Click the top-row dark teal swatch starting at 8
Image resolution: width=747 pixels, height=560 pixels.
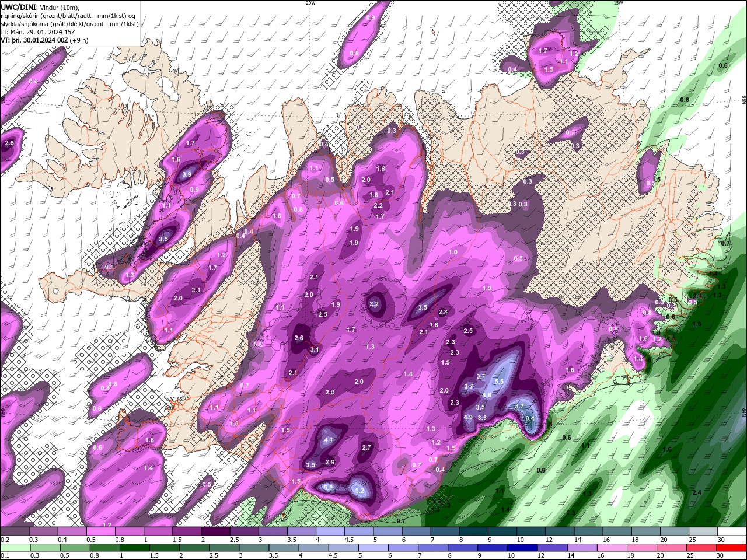[x=474, y=531]
